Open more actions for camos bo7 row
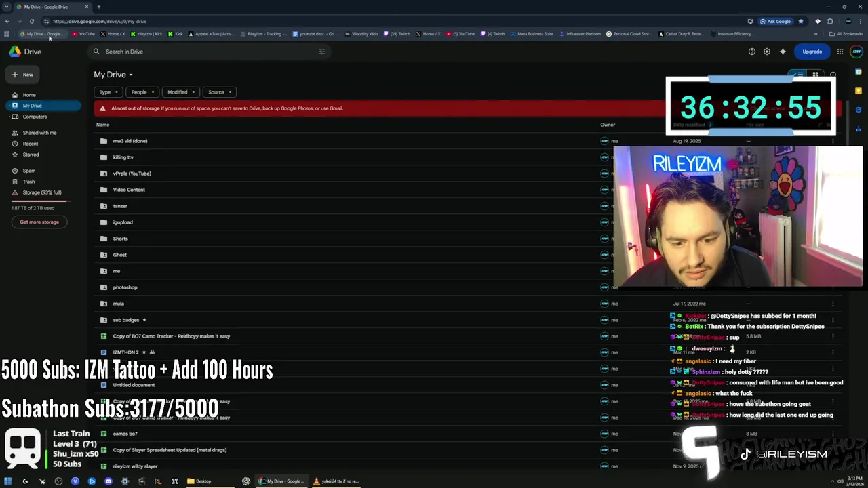Viewport: 868px width, 488px height. [x=833, y=434]
